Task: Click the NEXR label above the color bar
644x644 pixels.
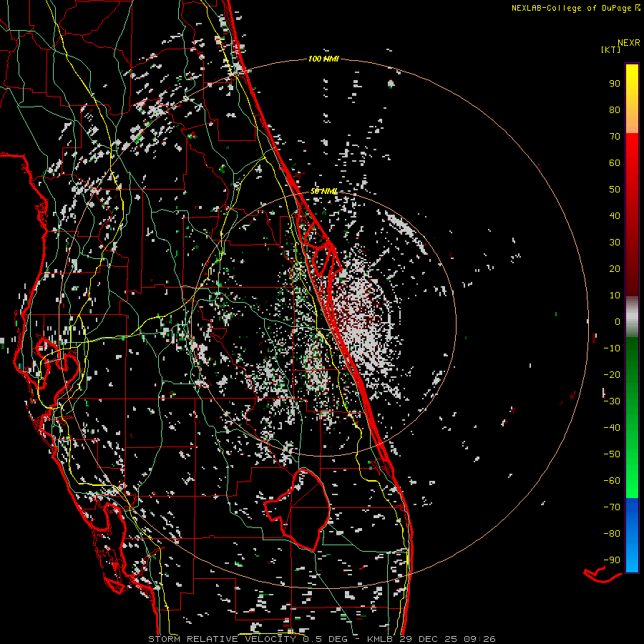Action: (628, 42)
